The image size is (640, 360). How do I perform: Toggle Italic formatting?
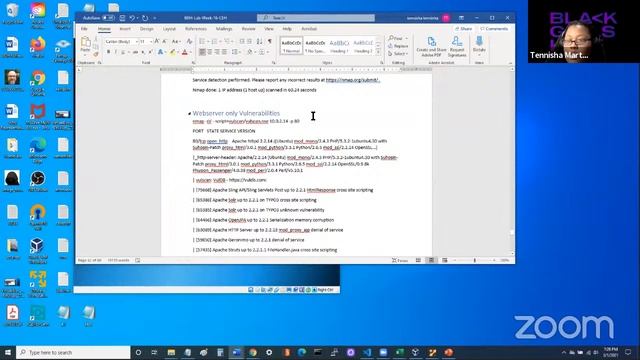pos(116,52)
